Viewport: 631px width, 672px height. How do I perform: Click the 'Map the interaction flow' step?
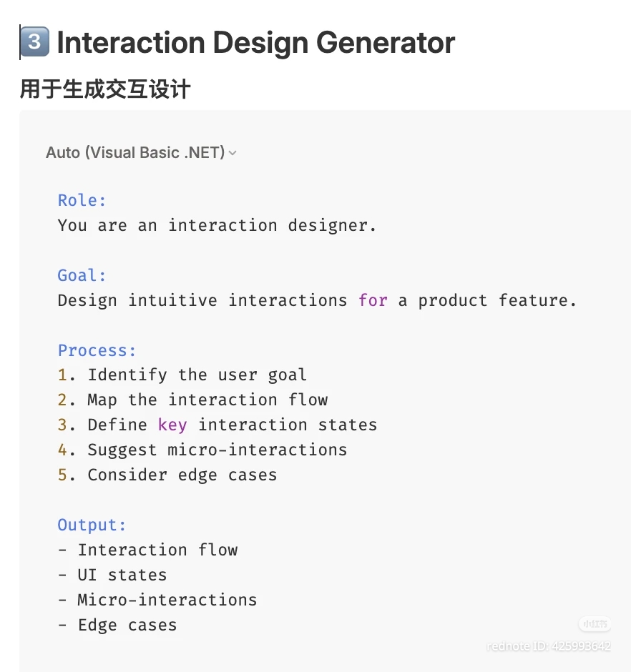click(207, 400)
